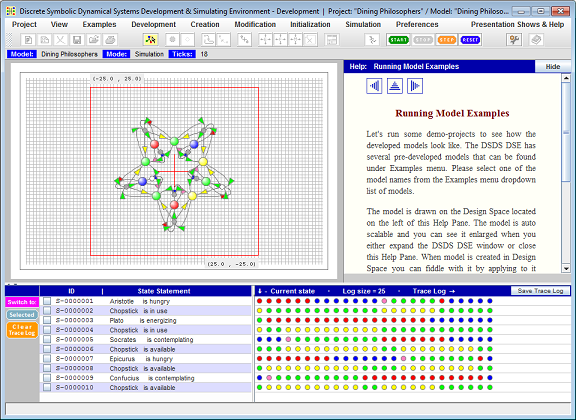Hide the Help pane

(552, 67)
